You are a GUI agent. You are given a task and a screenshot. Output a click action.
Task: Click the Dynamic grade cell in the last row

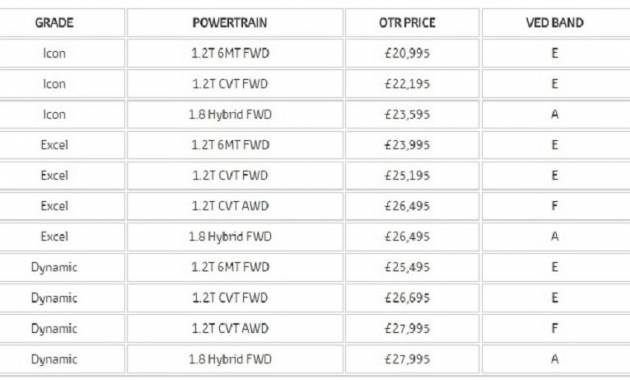[54, 359]
